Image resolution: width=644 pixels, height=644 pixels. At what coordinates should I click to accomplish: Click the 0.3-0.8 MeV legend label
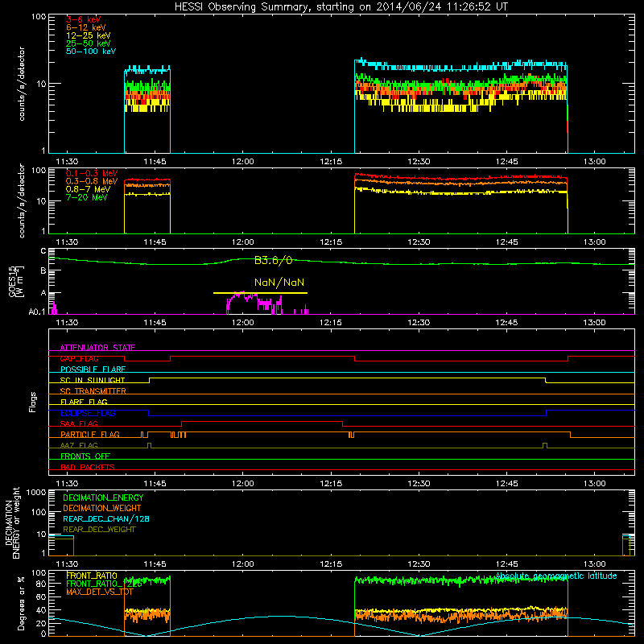pyautogui.click(x=92, y=181)
